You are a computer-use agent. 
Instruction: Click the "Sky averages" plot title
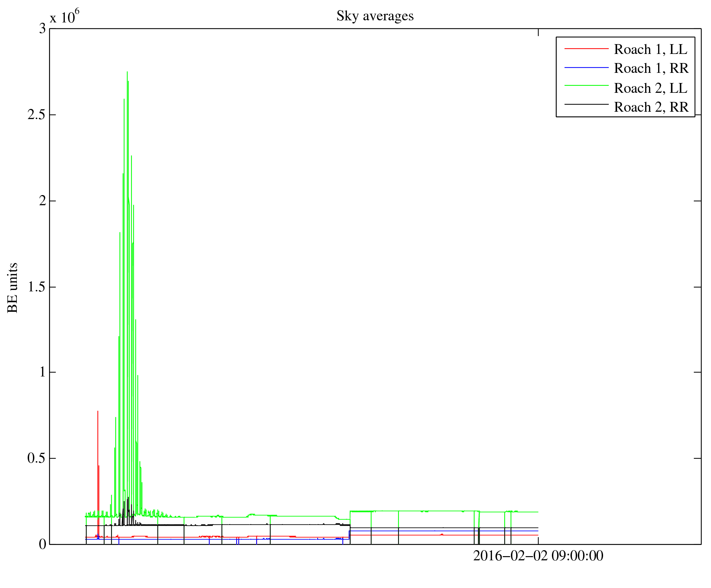tap(375, 16)
